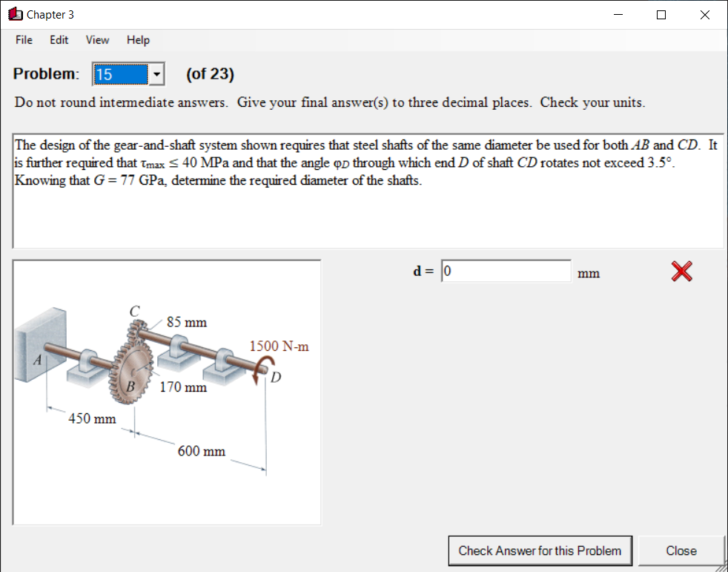This screenshot has width=728, height=572.
Task: Click the minimize icon on the title bar
Action: point(618,14)
